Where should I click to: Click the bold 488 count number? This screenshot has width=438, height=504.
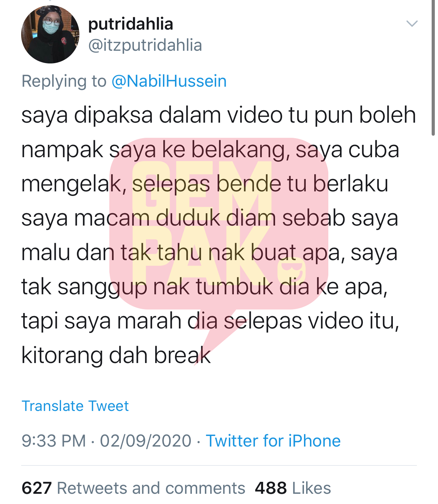coord(270,488)
